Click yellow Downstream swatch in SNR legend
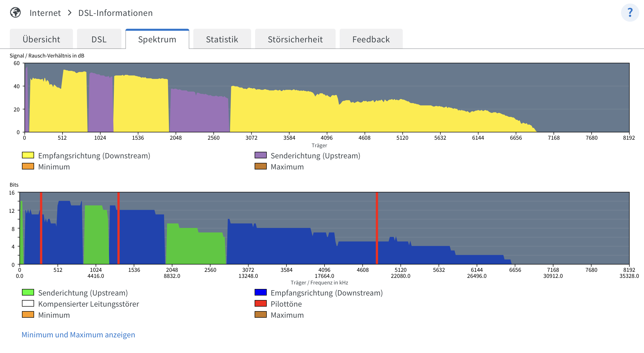Viewport: 644px width, 353px height. 28,155
